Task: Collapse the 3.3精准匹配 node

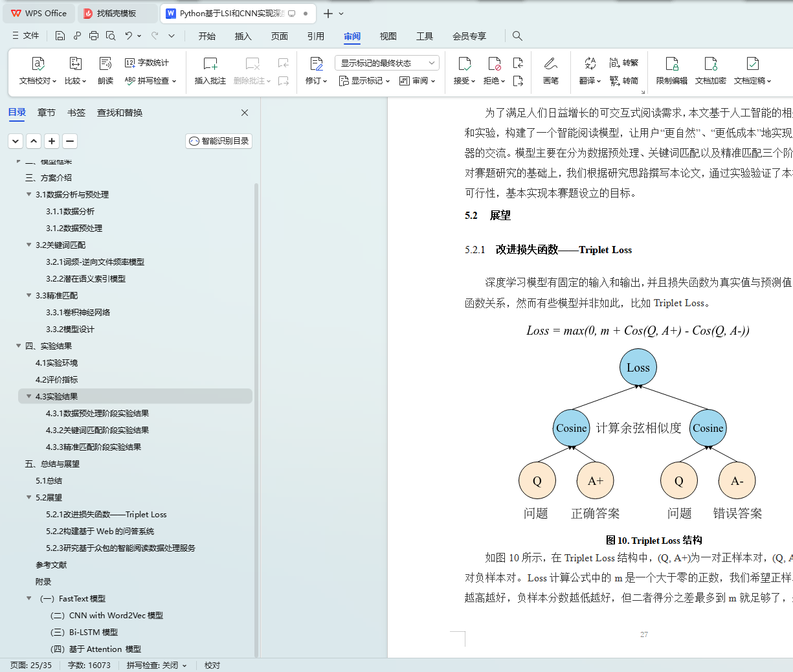Action: [28, 295]
